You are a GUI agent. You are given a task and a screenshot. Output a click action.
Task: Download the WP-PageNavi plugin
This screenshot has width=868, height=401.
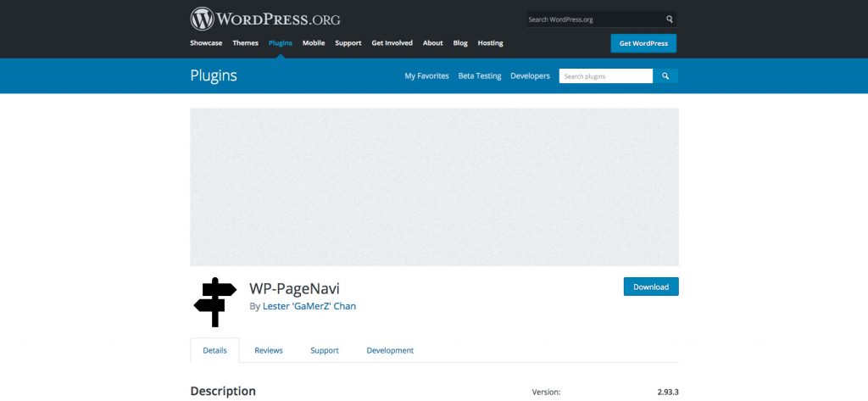[x=651, y=287]
